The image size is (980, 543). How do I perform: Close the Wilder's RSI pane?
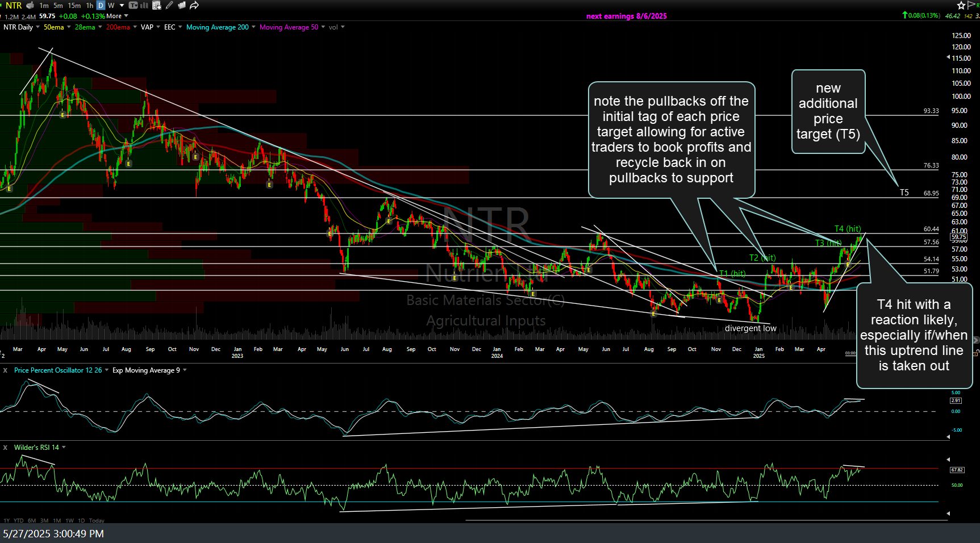[x=5, y=448]
